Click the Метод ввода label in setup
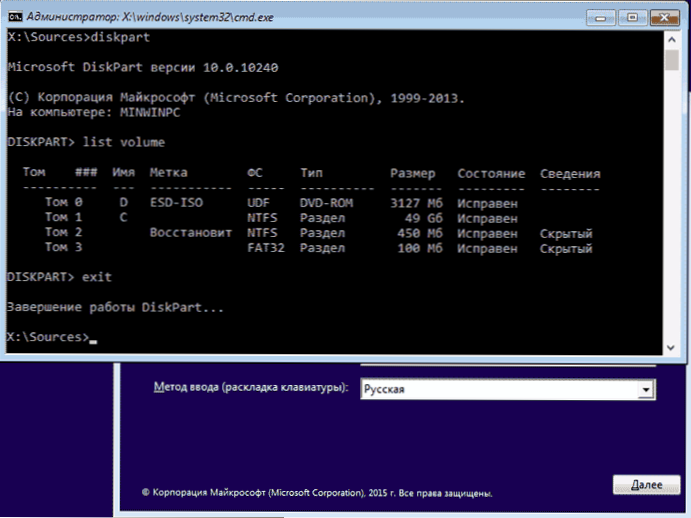The height and width of the screenshot is (518, 691). pos(251,388)
